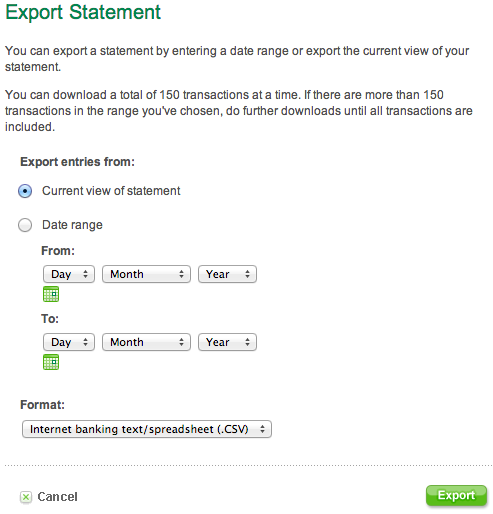This screenshot has width=493, height=514.
Task: Click the stepper arrows on From Month
Action: (181, 274)
